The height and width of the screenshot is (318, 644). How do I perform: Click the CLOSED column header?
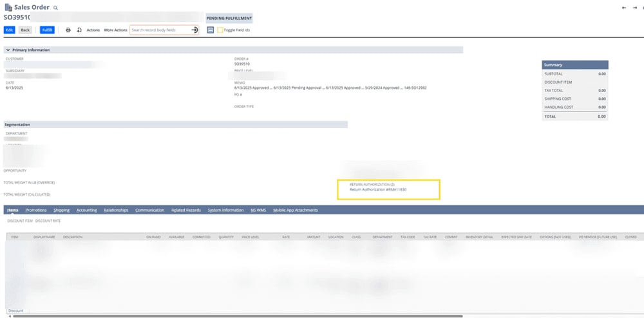tap(631, 237)
